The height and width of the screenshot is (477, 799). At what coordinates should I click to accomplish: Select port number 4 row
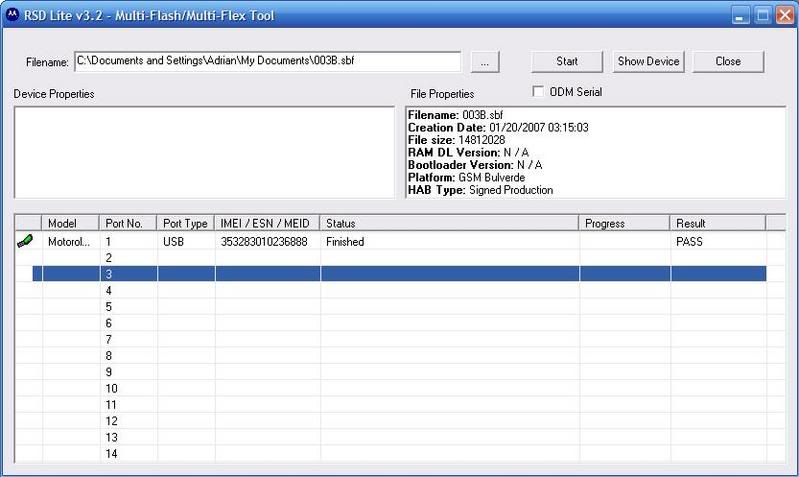tap(400, 290)
